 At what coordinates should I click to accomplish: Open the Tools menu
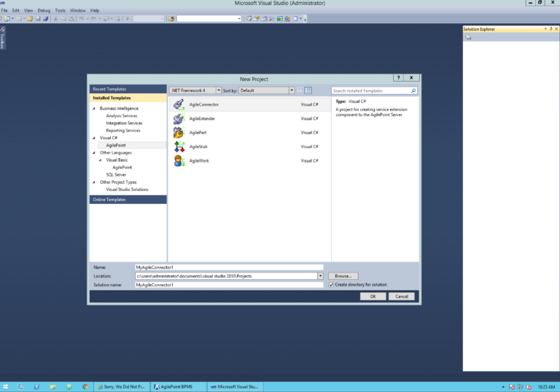coord(60,10)
